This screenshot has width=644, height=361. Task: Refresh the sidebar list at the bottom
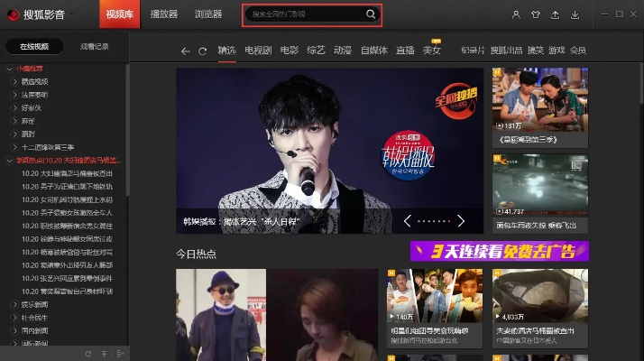pos(88,353)
